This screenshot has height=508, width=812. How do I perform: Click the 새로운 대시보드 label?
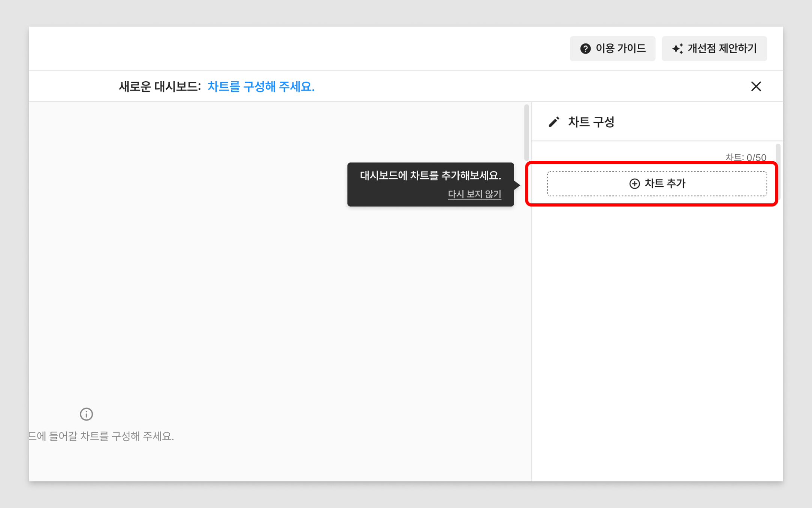pos(160,86)
